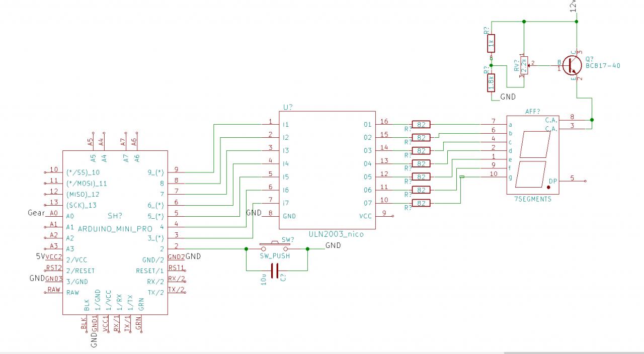Viewport: 644px width, 354px height.
Task: Click the seven-segment digit graphic
Action: coord(534,159)
